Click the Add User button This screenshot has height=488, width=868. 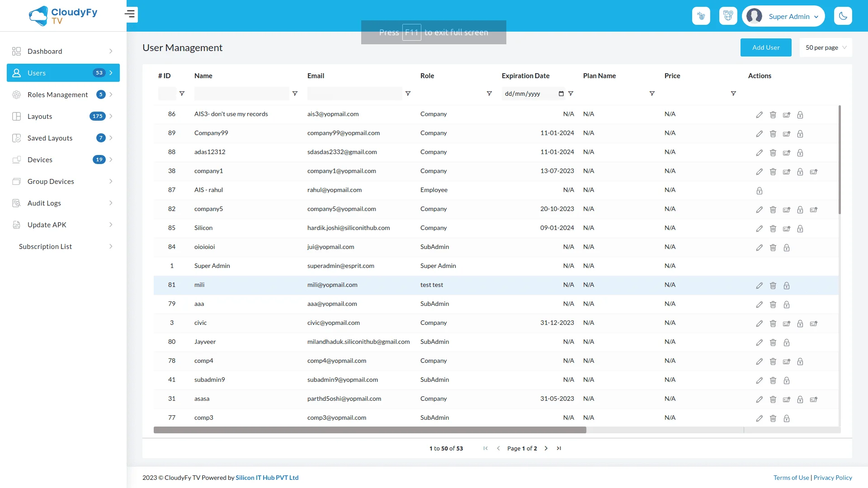pos(765,47)
